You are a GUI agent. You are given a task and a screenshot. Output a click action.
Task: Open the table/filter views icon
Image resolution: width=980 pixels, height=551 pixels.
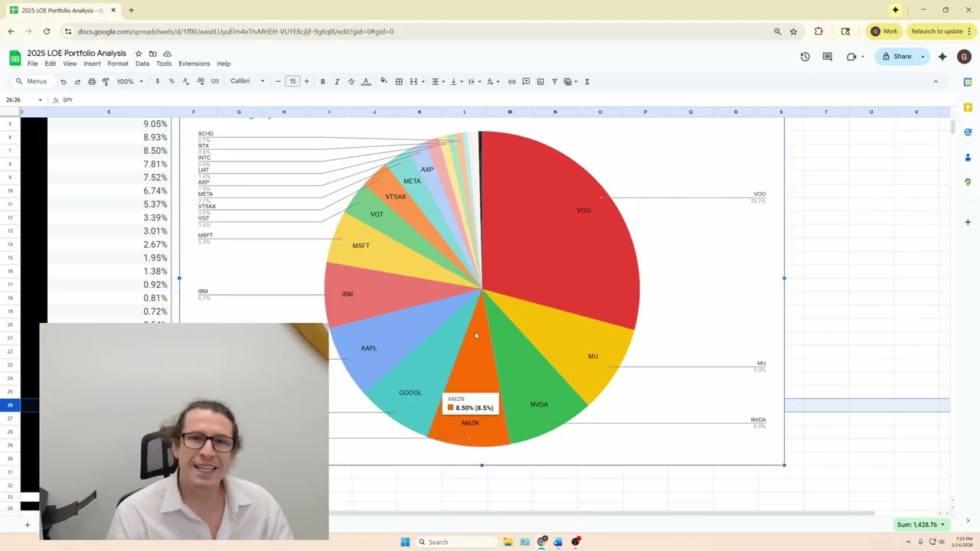570,81
